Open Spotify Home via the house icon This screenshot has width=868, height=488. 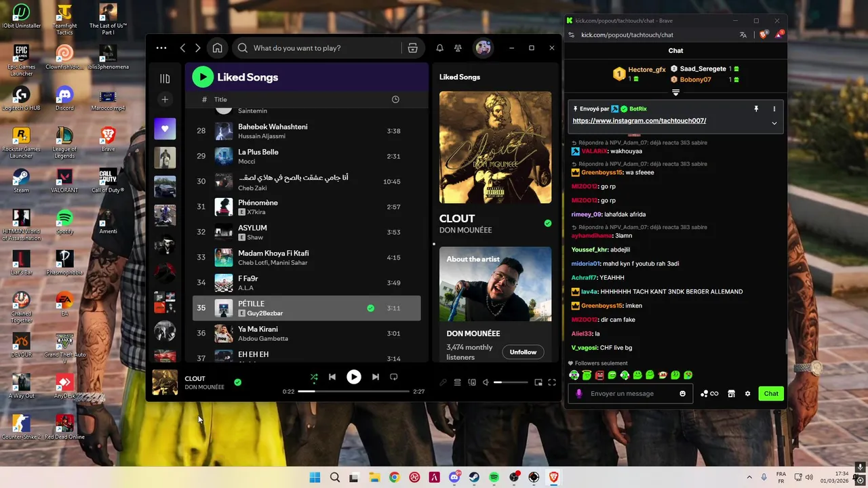tap(217, 48)
